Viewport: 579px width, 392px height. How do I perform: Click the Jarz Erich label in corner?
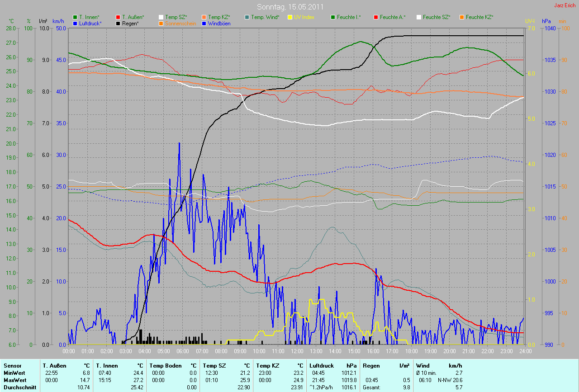(x=565, y=5)
